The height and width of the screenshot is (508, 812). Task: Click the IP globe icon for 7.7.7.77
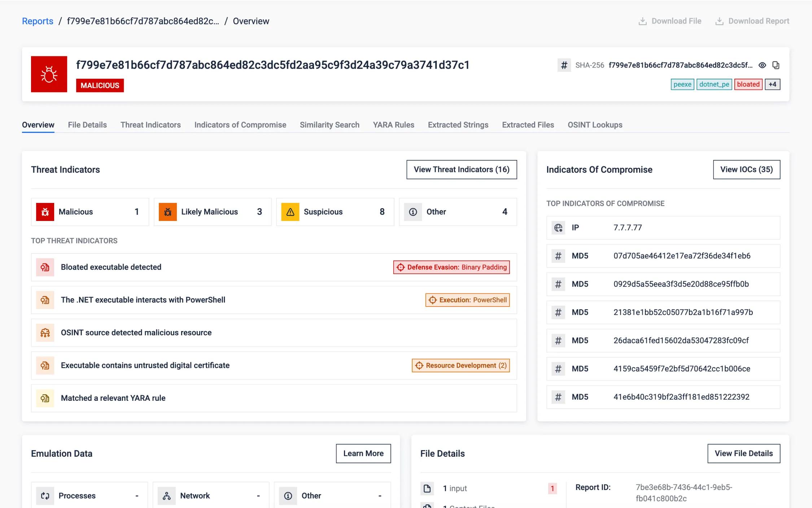(x=558, y=228)
